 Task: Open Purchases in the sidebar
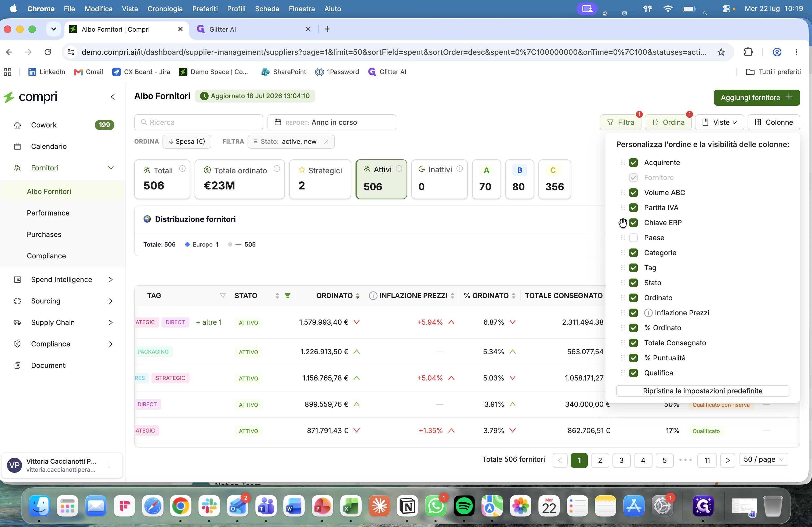coord(44,235)
